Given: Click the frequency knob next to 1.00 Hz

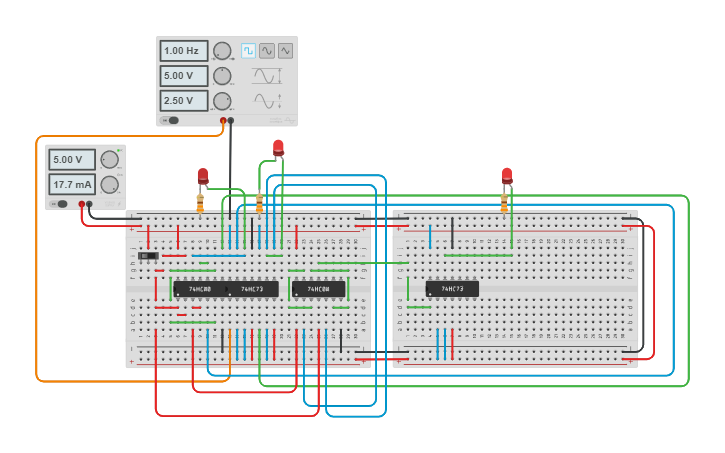Looking at the screenshot, I should point(222,51).
